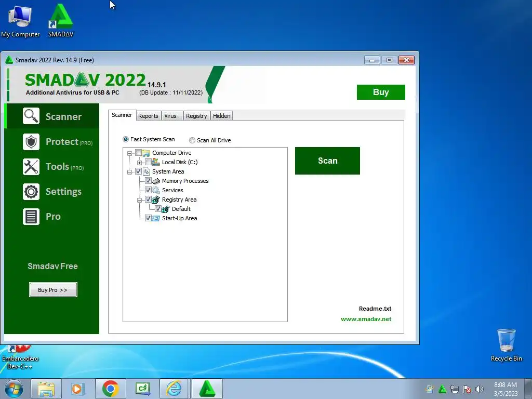Switch to the Hidden tab
This screenshot has height=399, width=532.
click(221, 116)
